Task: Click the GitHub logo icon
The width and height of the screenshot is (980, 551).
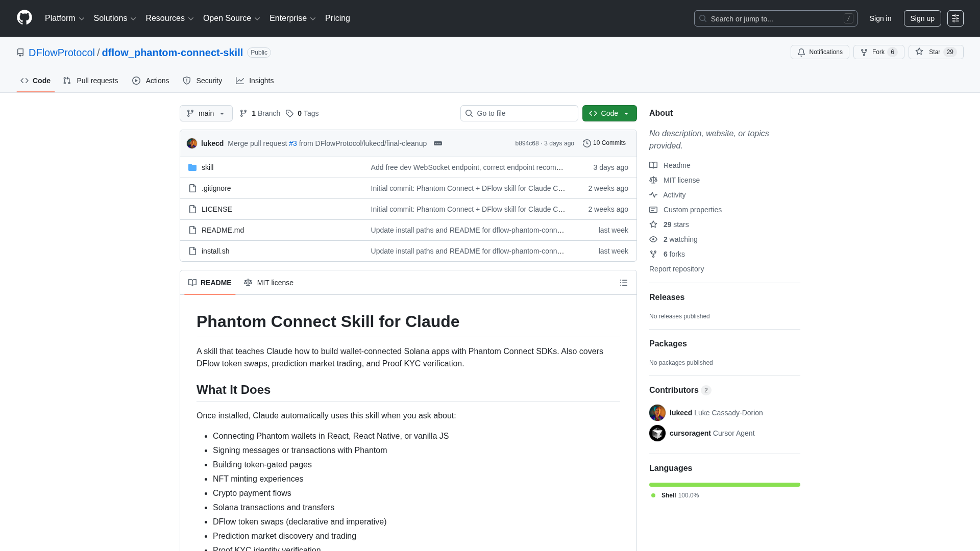Action: click(x=24, y=18)
